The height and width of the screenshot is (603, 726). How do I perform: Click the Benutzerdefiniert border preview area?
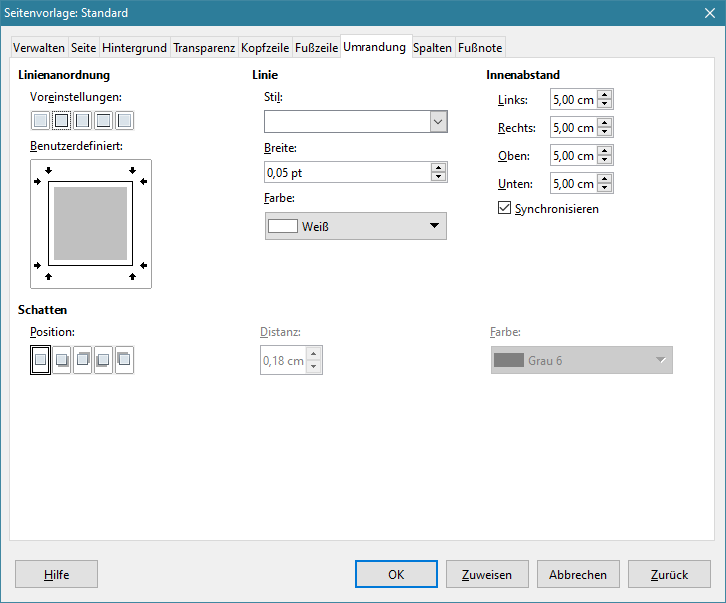coord(91,224)
